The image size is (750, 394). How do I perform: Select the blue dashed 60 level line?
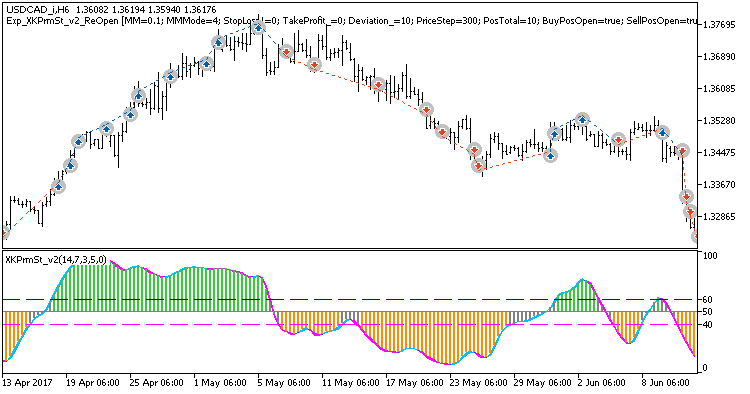[350, 300]
